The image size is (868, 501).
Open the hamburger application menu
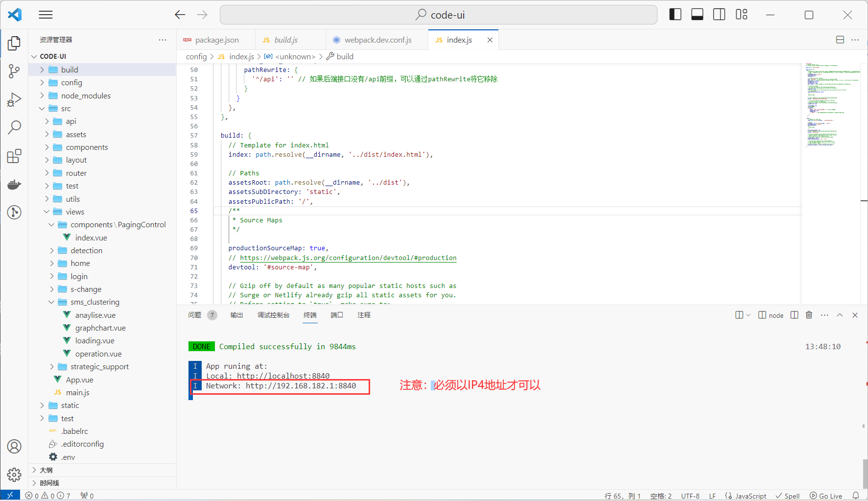click(46, 15)
